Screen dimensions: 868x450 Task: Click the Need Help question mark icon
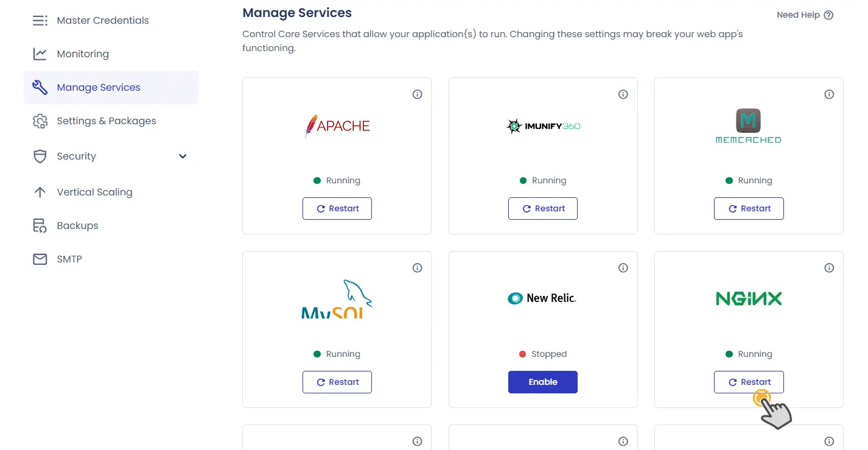coord(828,15)
